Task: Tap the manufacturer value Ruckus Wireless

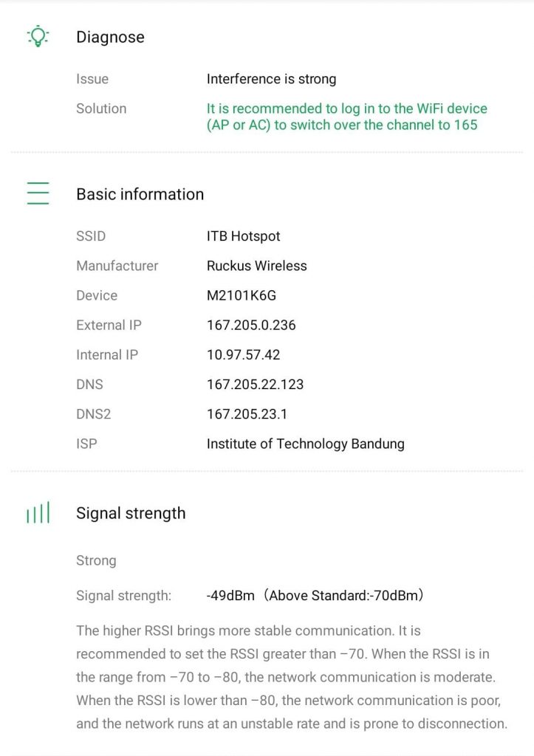Action: coord(256,266)
